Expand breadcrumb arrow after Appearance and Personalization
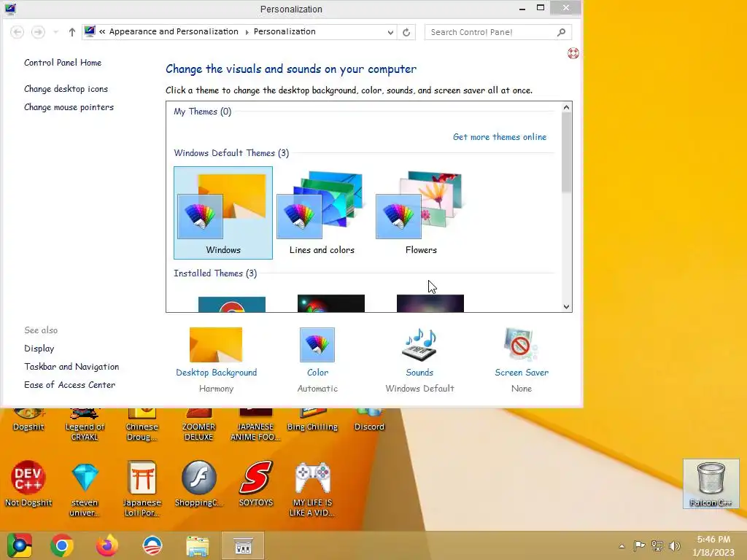The width and height of the screenshot is (747, 560). (x=247, y=32)
